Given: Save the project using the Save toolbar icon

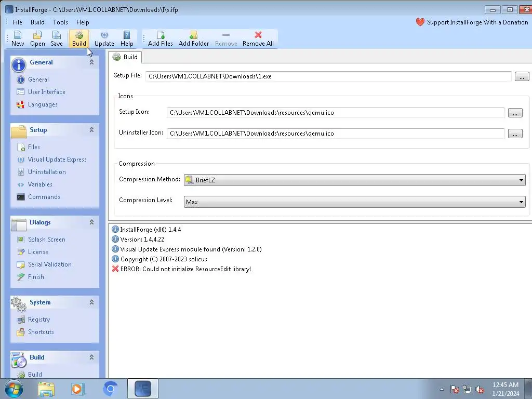Looking at the screenshot, I should 56,38.
